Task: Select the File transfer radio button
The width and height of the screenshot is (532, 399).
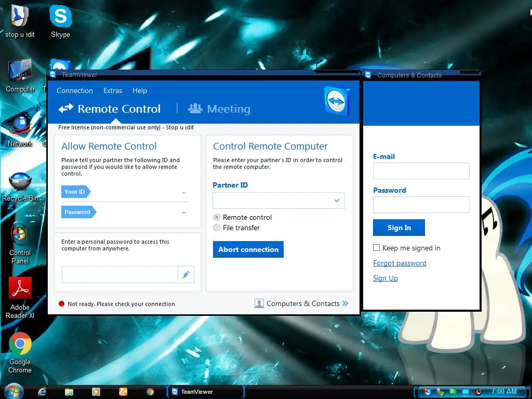Action: 217,228
